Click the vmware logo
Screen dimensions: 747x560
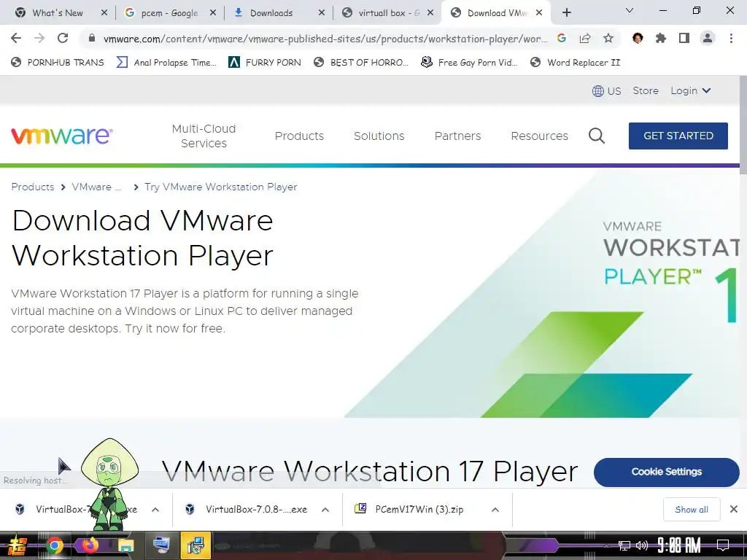coord(62,136)
